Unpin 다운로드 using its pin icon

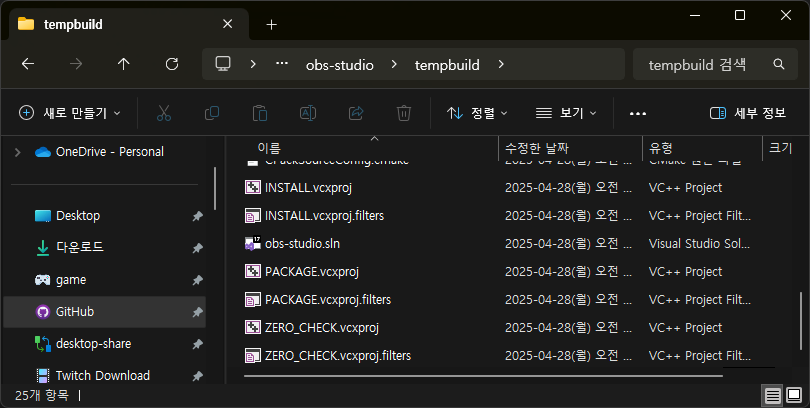pos(197,248)
